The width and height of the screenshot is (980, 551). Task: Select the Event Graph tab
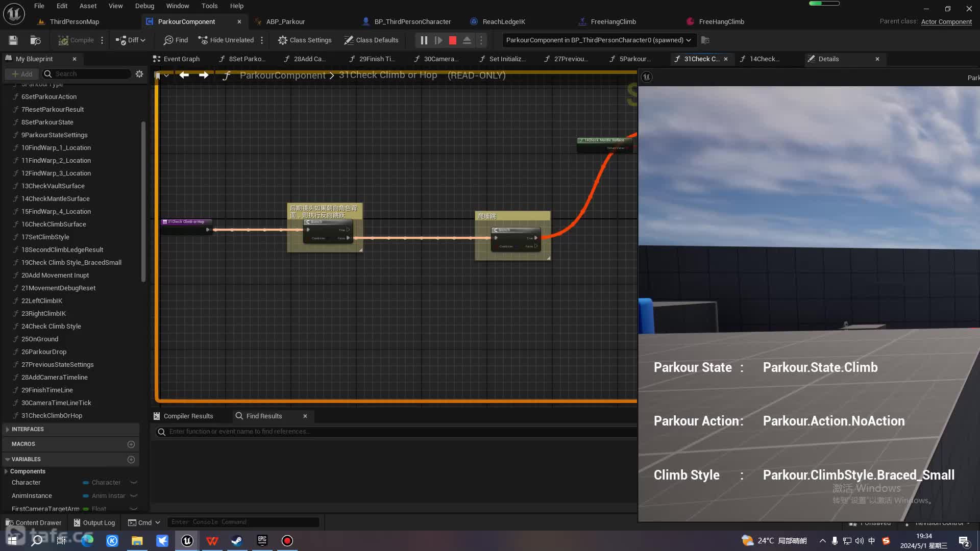pos(177,59)
